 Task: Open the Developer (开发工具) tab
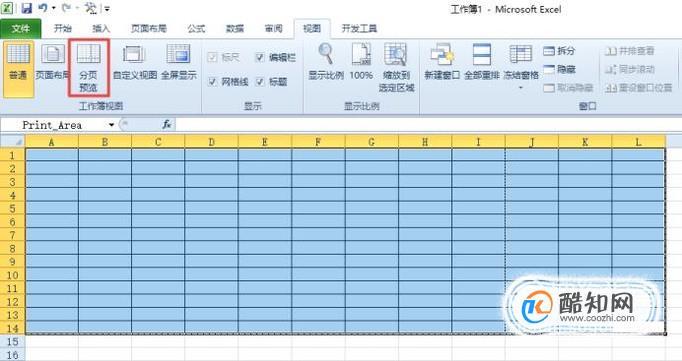359,29
